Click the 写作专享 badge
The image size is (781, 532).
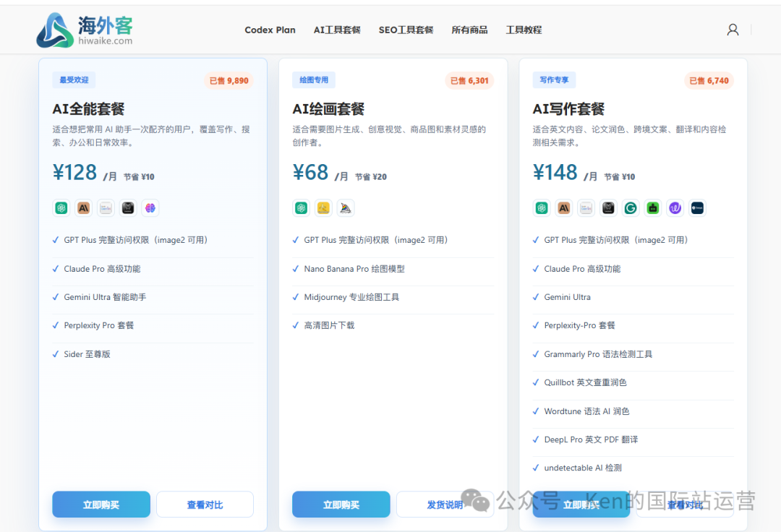coord(554,80)
